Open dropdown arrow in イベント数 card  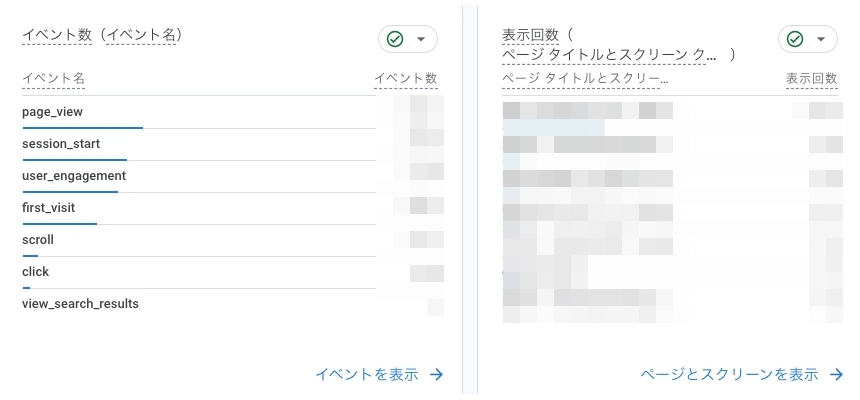tap(421, 39)
